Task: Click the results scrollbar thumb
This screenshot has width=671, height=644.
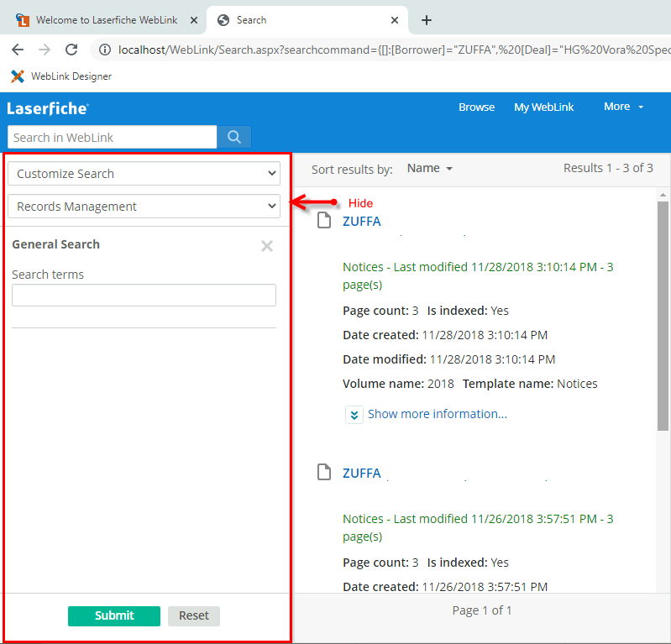Action: [x=663, y=316]
